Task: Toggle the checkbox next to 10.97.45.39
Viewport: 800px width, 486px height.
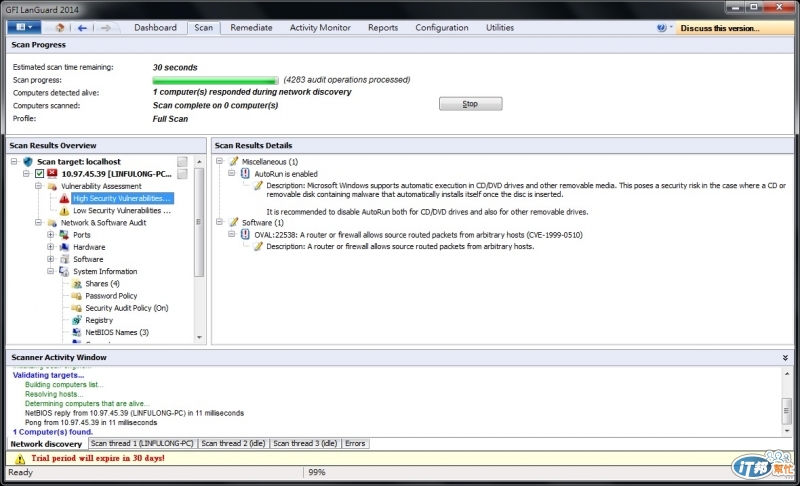Action: pyautogui.click(x=39, y=174)
